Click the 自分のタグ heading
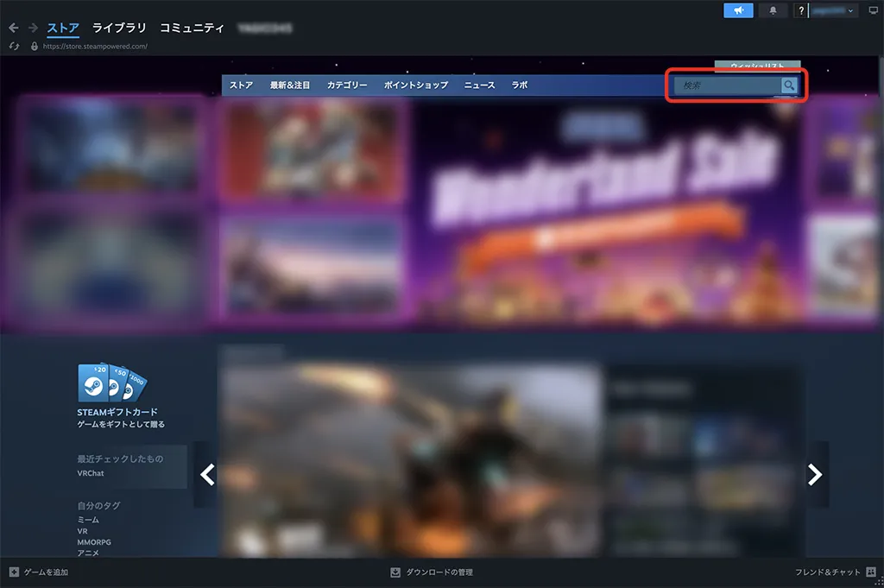884x588 pixels. pos(98,506)
